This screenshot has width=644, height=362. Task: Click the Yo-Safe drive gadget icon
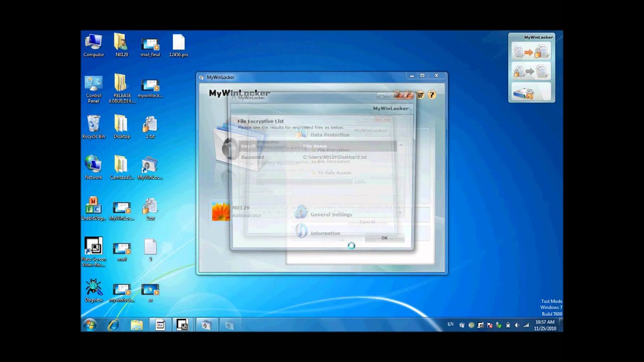point(531,92)
